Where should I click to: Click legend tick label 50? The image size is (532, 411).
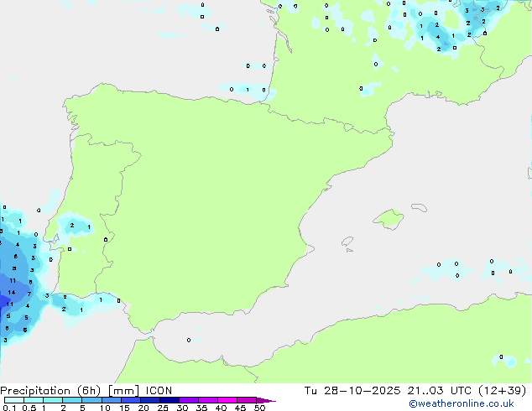pos(259,408)
